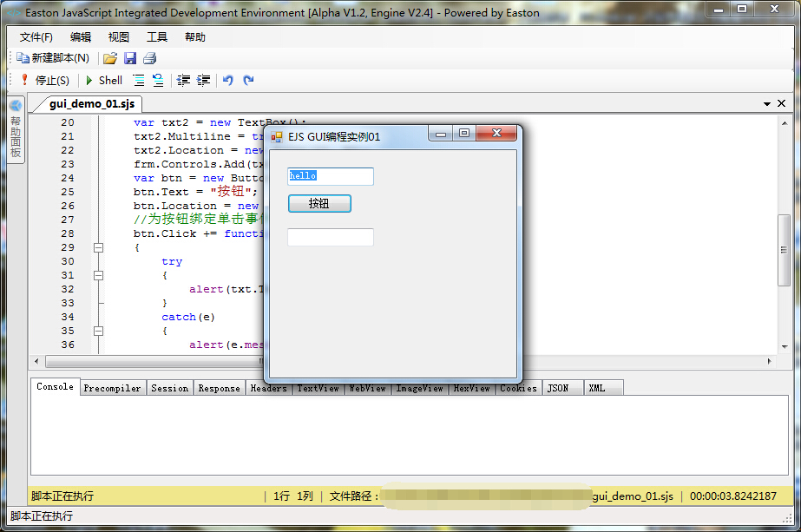
Task: Click the 'try' keyword on line 30
Action: 172,261
